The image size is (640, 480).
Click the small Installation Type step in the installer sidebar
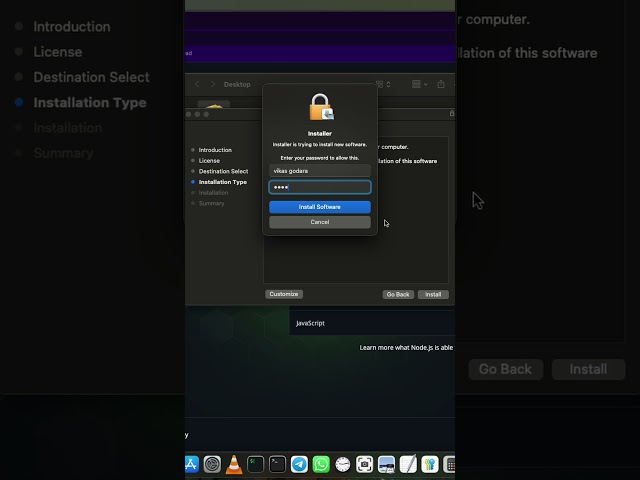coord(222,182)
